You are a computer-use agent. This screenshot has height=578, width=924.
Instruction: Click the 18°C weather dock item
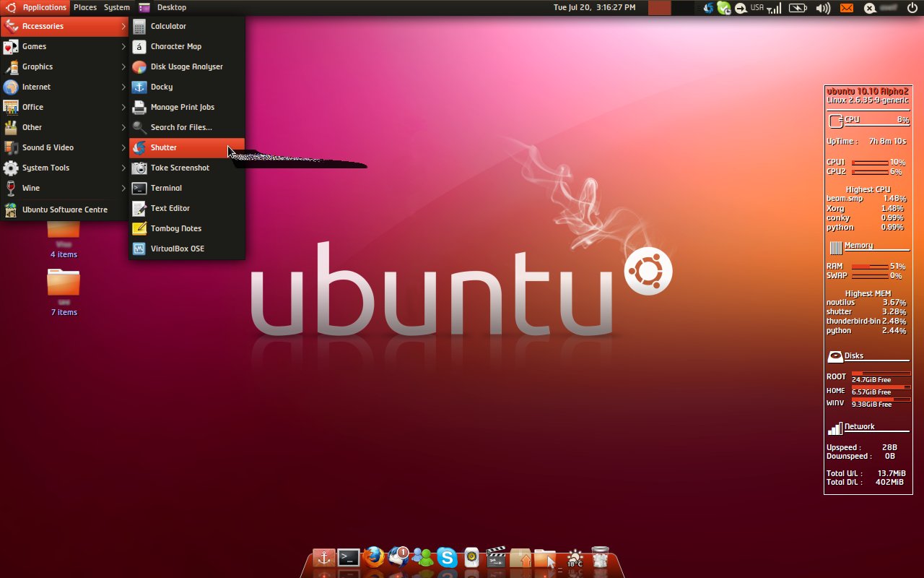[575, 558]
